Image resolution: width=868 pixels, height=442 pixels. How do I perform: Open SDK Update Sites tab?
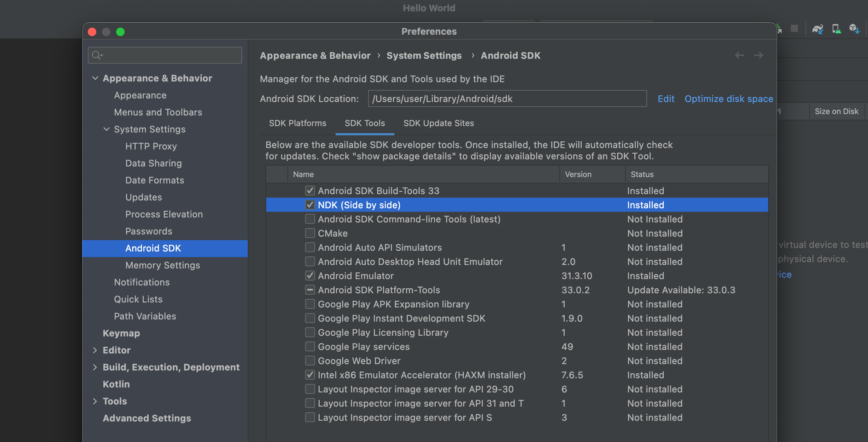(439, 123)
